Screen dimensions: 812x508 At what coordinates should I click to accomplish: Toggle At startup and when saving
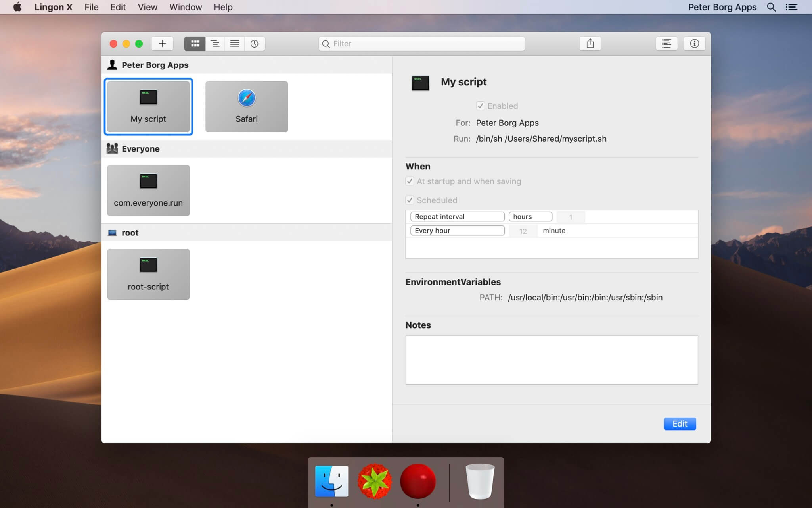[410, 181]
